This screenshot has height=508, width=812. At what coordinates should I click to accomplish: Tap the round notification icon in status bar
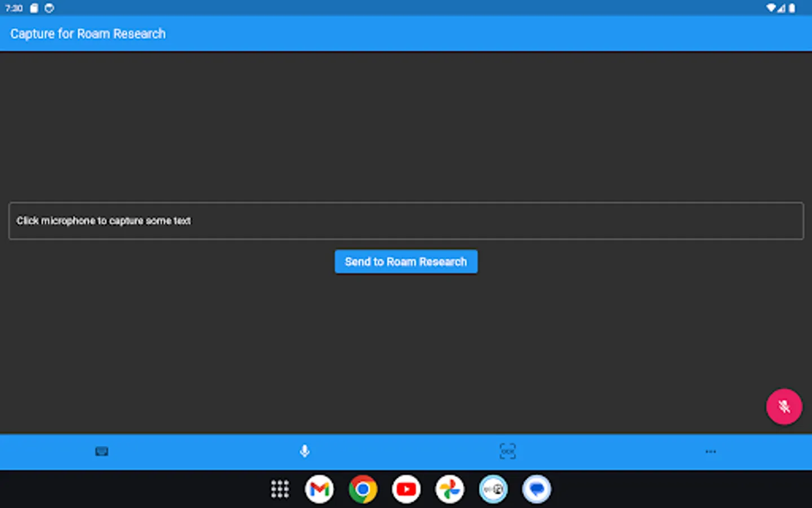pyautogui.click(x=49, y=8)
